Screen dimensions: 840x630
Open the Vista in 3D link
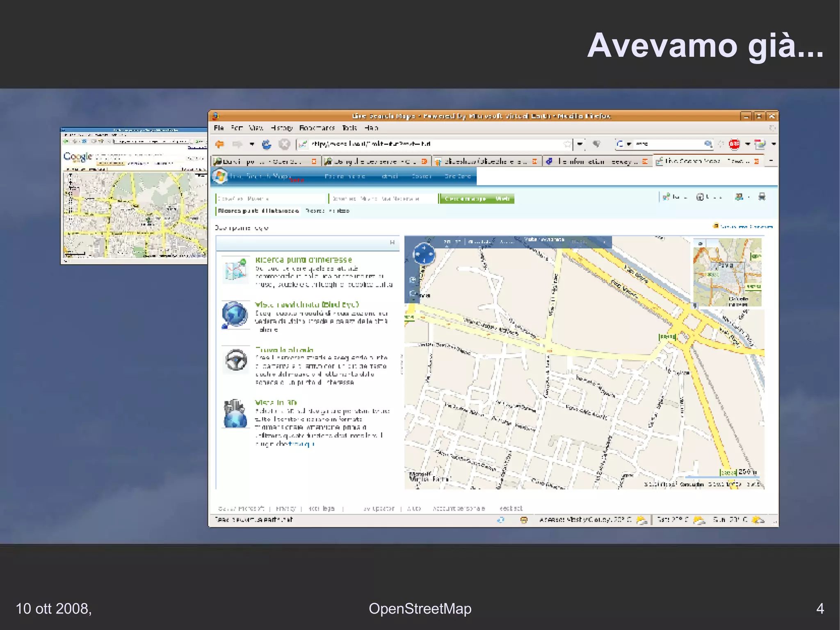pos(276,403)
